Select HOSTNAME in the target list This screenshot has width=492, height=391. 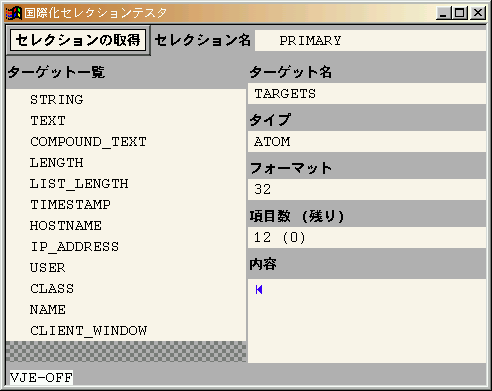[126, 226]
